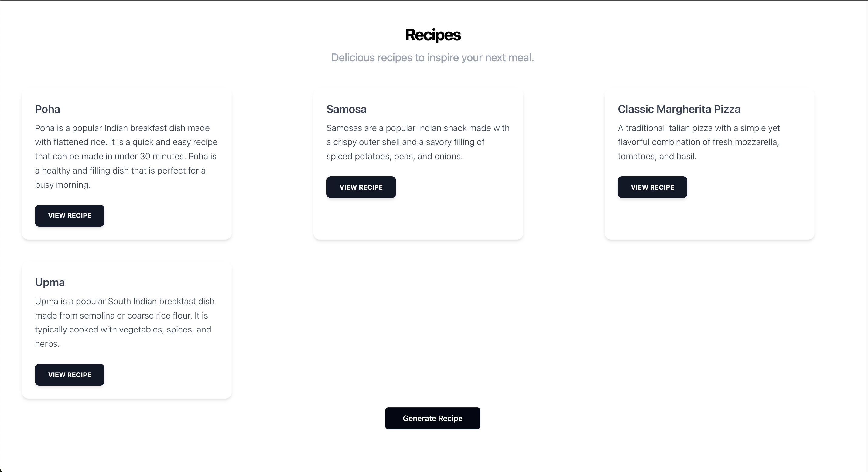Click the subtitle about delicious recipes

click(x=432, y=58)
